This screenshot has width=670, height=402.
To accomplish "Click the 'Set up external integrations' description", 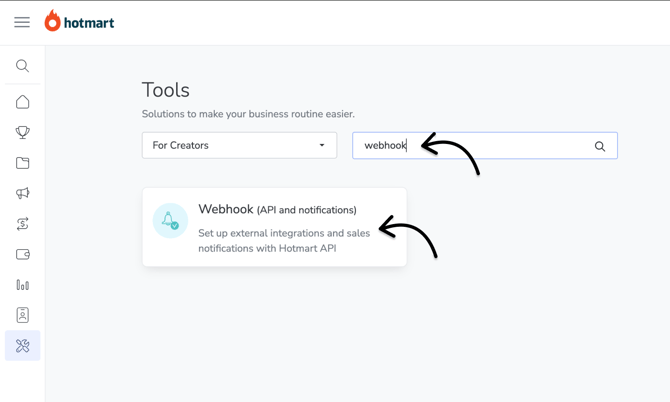I will (284, 241).
